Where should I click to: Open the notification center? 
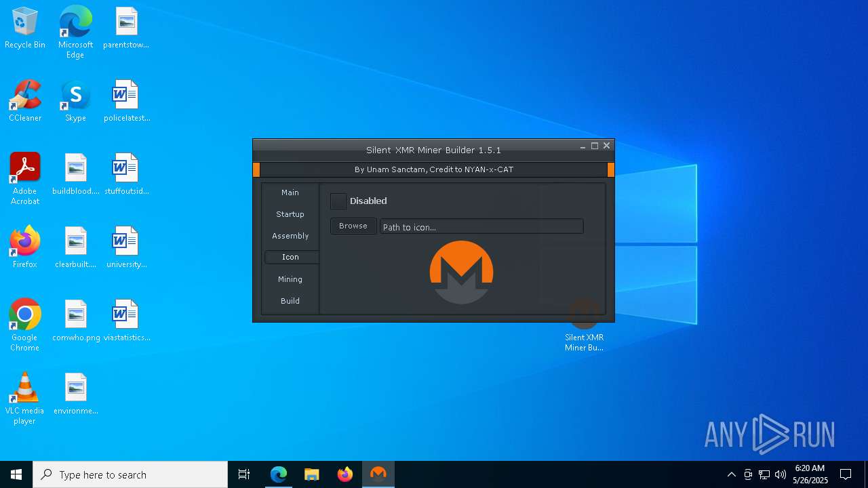[x=846, y=474]
